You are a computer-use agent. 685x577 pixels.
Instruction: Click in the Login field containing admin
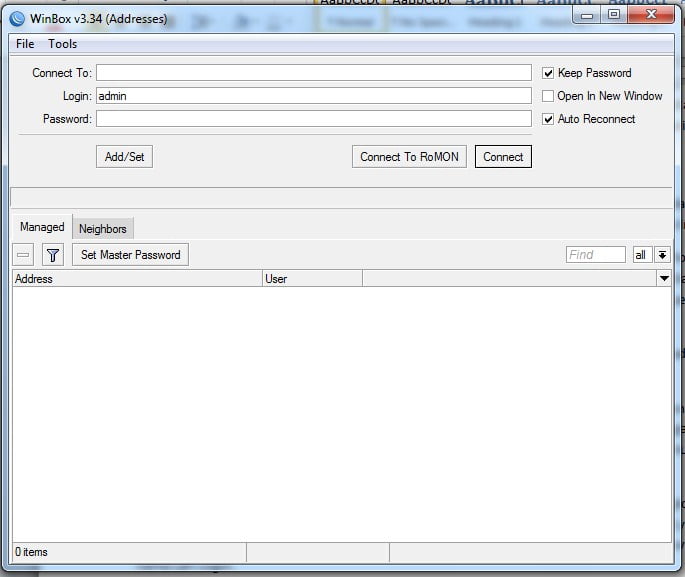coord(314,96)
